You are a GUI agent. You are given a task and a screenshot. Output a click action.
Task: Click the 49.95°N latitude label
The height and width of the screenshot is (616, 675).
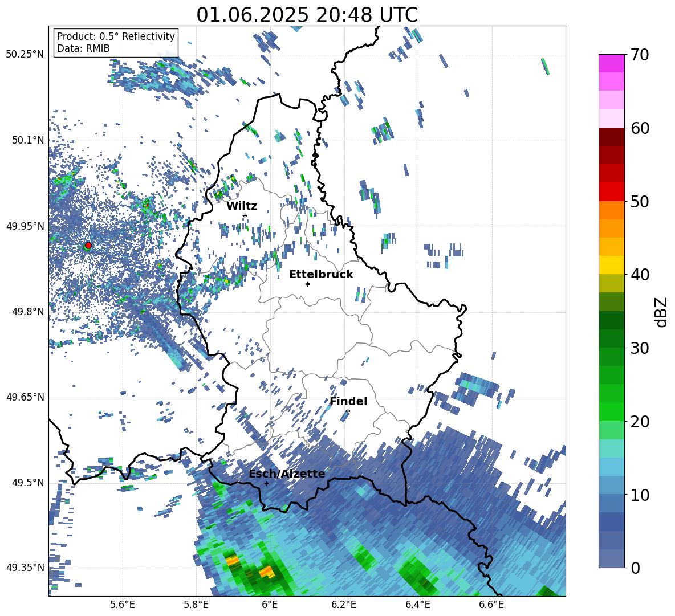[25, 226]
